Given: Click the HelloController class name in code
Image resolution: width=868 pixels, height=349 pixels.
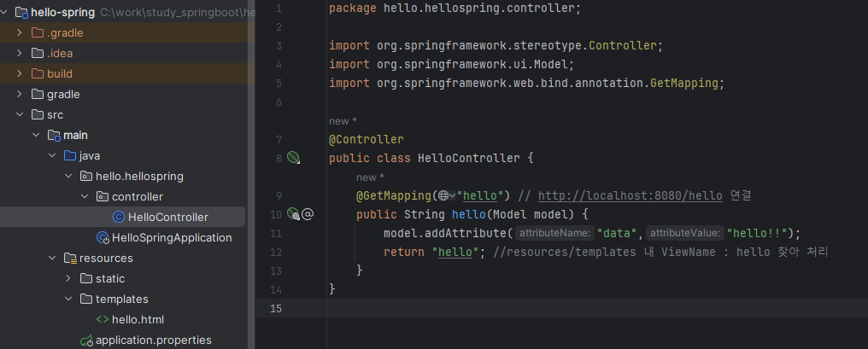Looking at the screenshot, I should tap(468, 158).
